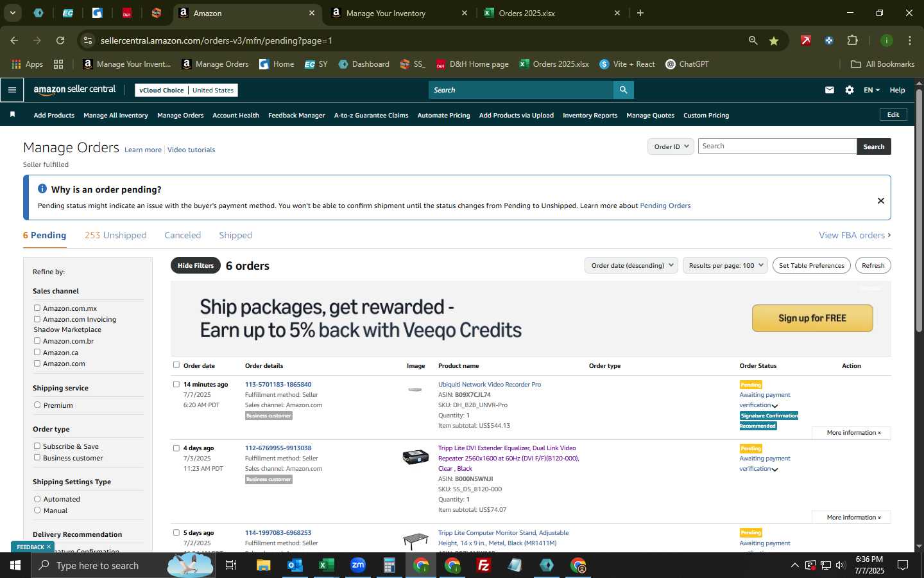The height and width of the screenshot is (578, 924).
Task: Open Outlook from the taskbar
Action: 295,565
